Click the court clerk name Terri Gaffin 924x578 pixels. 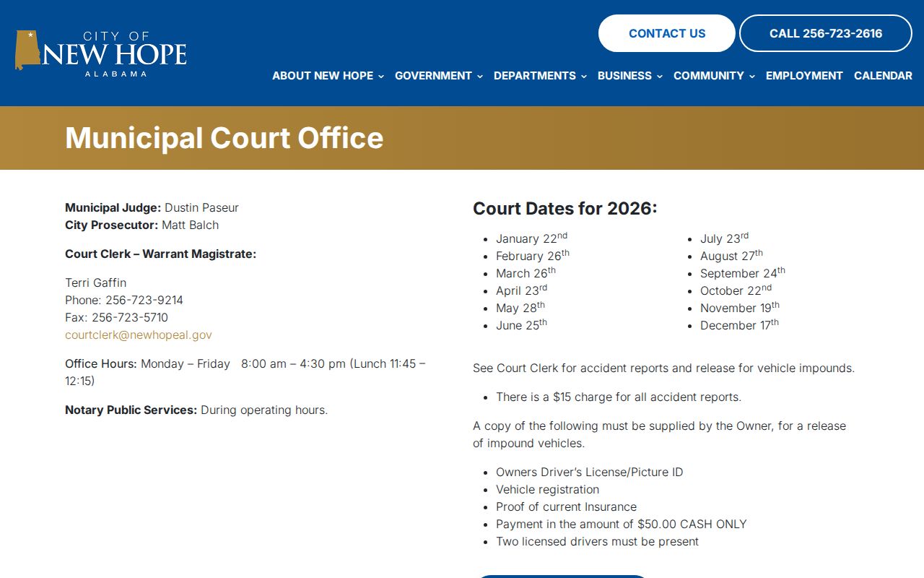click(95, 283)
